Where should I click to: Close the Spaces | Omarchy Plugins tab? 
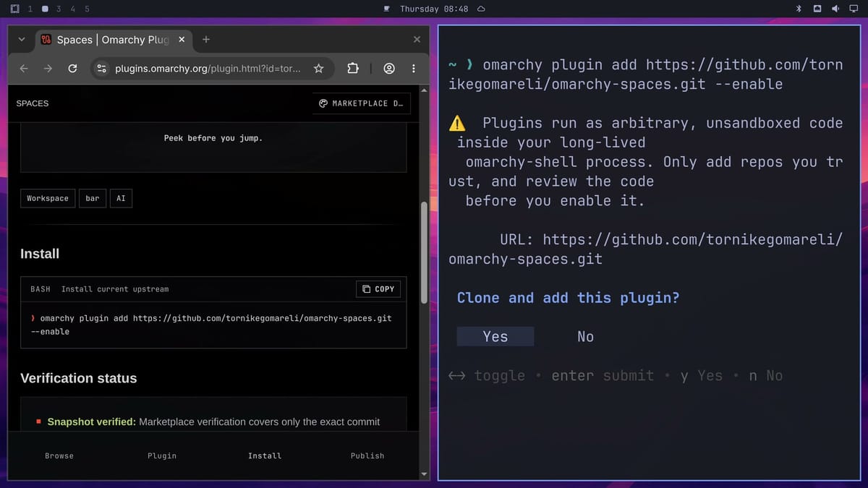tap(182, 40)
